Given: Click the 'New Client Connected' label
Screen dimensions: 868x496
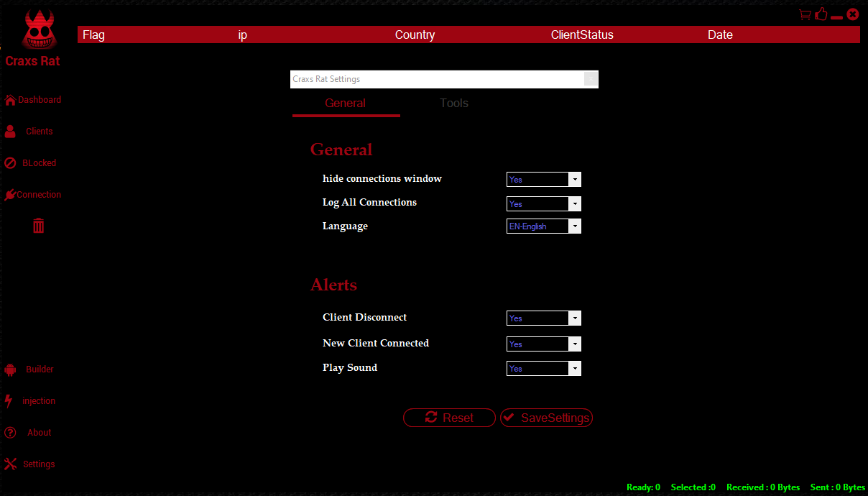Looking at the screenshot, I should coord(376,343).
